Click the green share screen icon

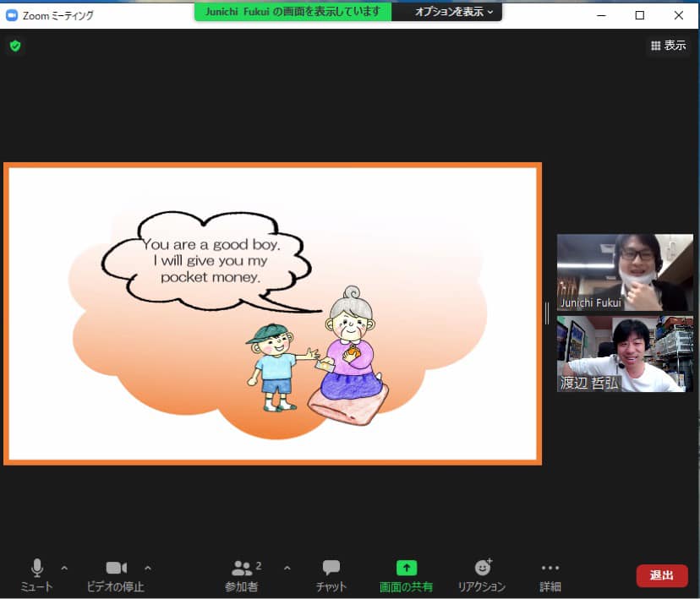[x=407, y=568]
